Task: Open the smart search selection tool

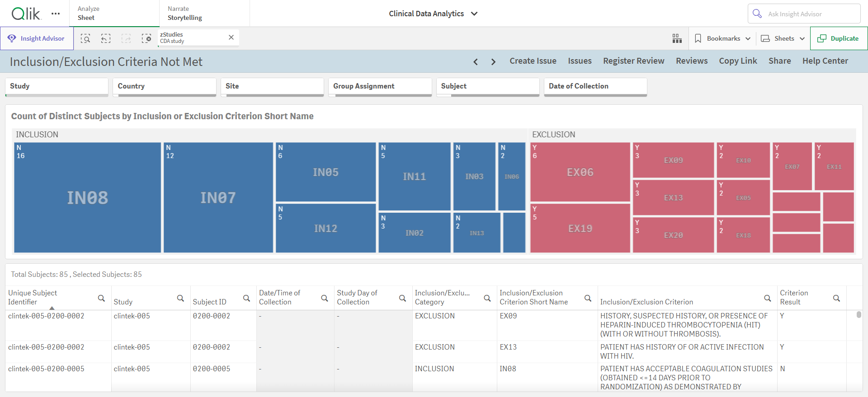Action: pyautogui.click(x=85, y=38)
